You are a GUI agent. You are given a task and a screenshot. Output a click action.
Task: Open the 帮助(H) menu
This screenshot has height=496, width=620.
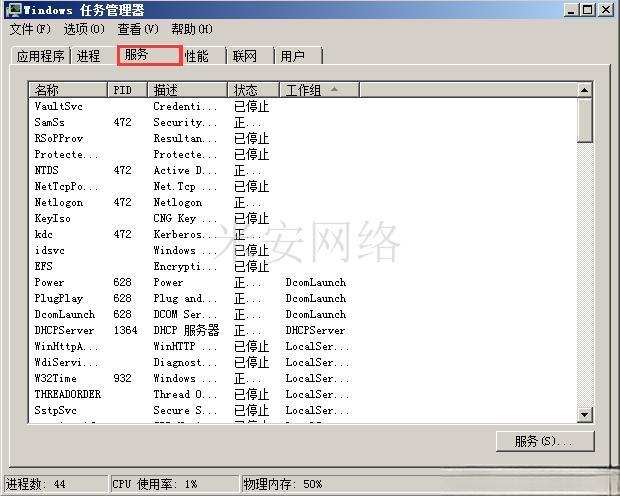pos(192,29)
